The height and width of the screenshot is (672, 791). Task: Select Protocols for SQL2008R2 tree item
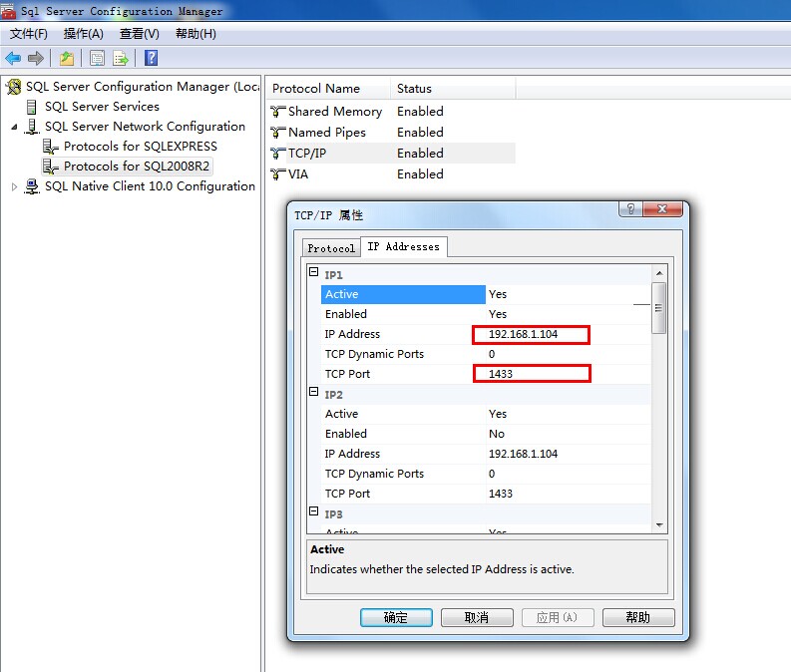(x=137, y=167)
